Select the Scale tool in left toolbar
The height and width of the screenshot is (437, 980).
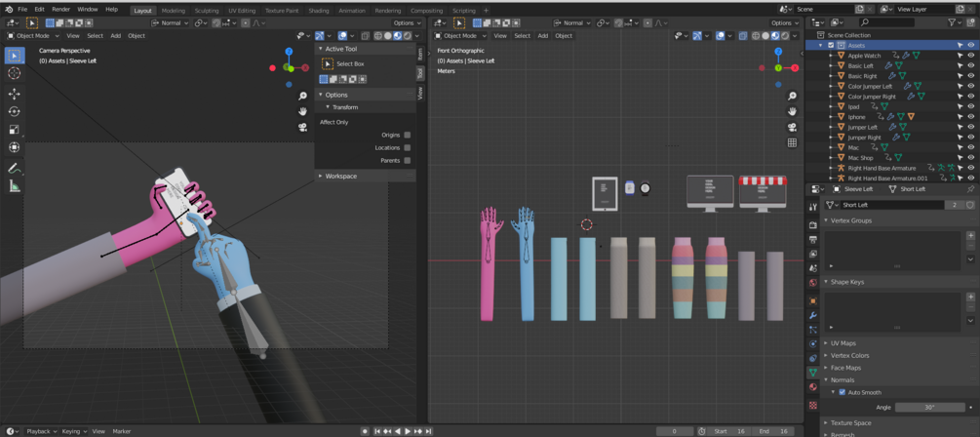15,130
